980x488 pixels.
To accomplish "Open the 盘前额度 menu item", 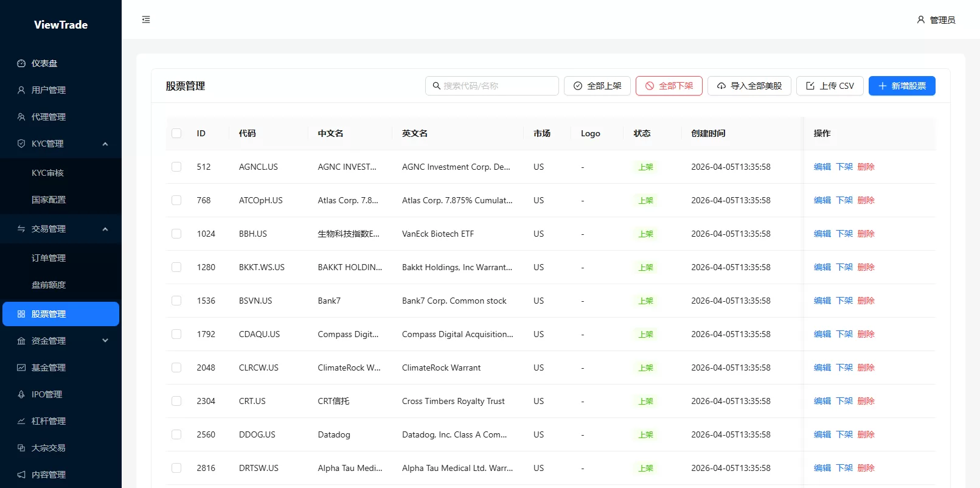I will click(x=61, y=285).
